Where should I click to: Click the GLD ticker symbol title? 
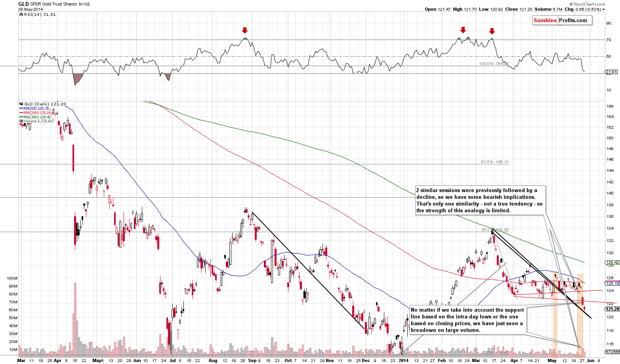coord(23,4)
